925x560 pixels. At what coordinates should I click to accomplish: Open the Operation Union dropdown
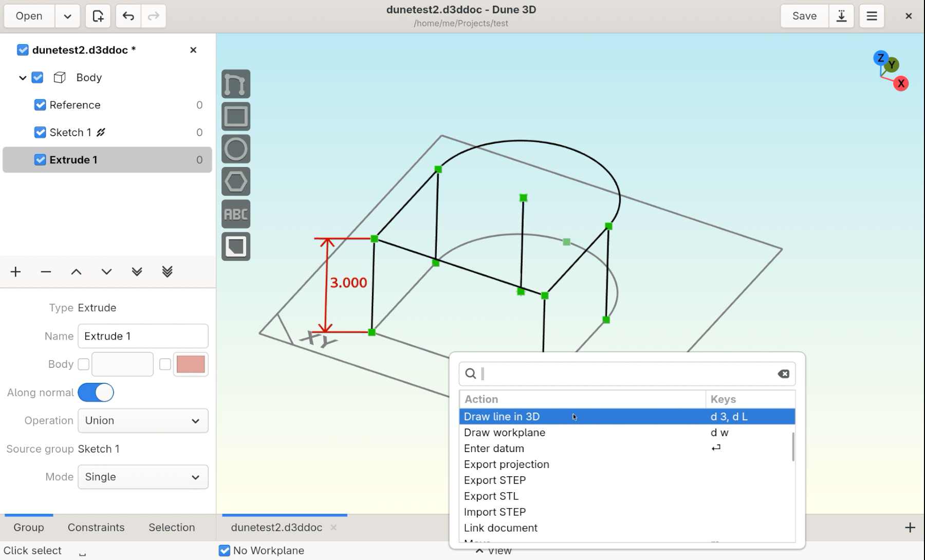point(143,421)
